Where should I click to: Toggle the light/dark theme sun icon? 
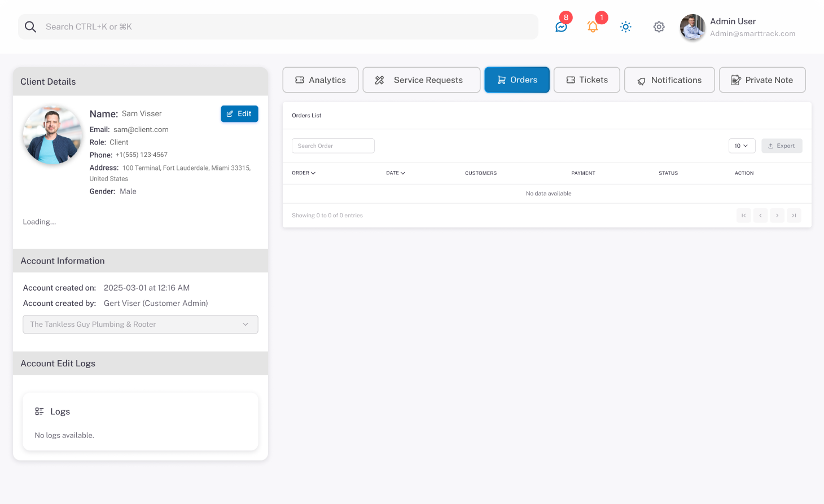[625, 27]
